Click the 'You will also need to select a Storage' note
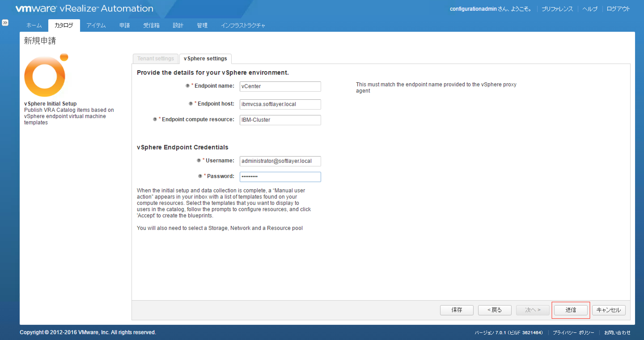This screenshot has height=340, width=644. [x=220, y=228]
